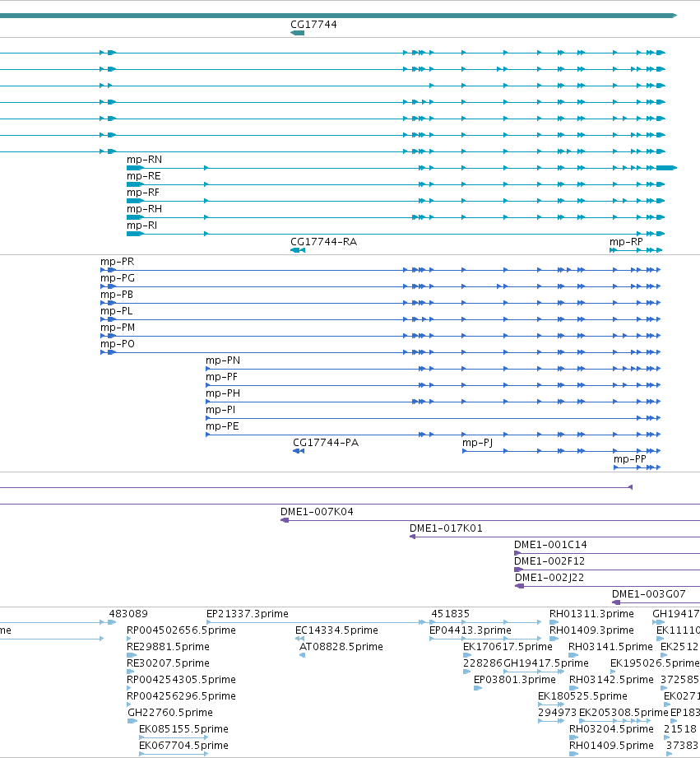Image resolution: width=700 pixels, height=758 pixels.
Task: Open the RE29881.5prime EST label
Action: (x=168, y=646)
